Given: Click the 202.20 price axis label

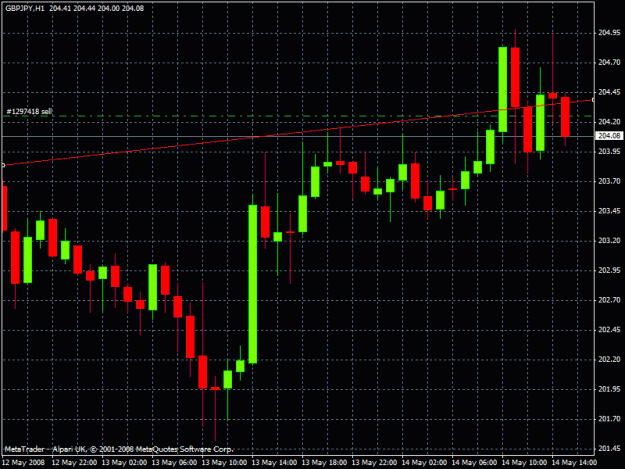Looking at the screenshot, I should point(609,359).
